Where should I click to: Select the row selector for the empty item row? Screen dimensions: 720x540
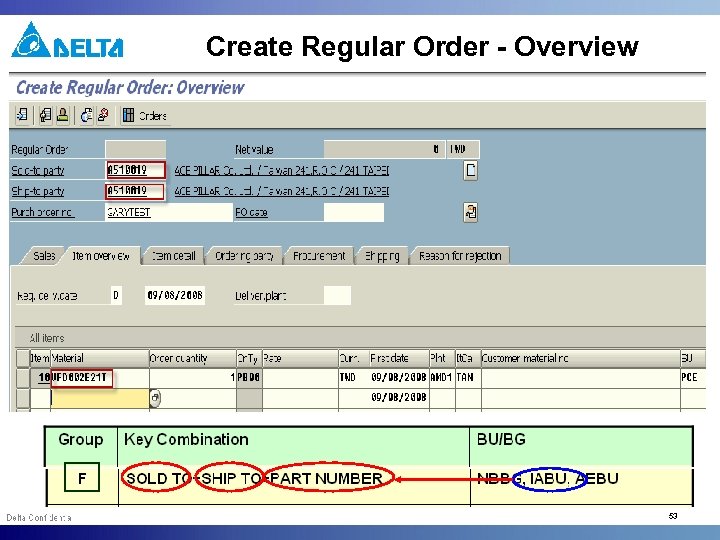(23, 398)
